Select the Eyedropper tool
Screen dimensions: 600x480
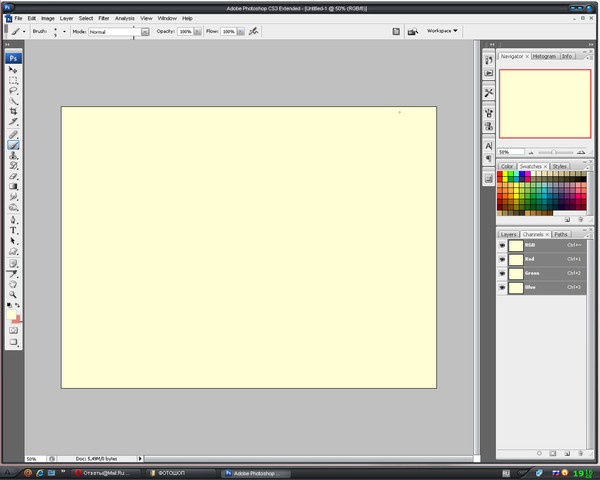13,274
